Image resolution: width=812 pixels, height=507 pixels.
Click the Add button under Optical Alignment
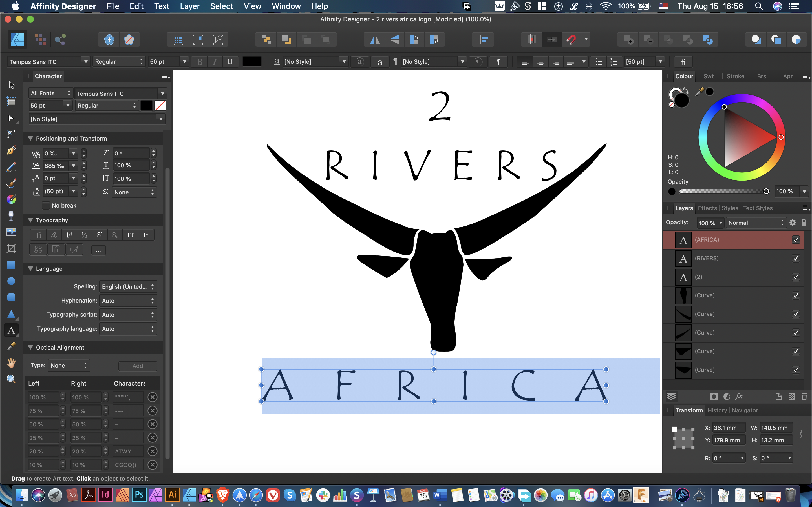pyautogui.click(x=137, y=366)
